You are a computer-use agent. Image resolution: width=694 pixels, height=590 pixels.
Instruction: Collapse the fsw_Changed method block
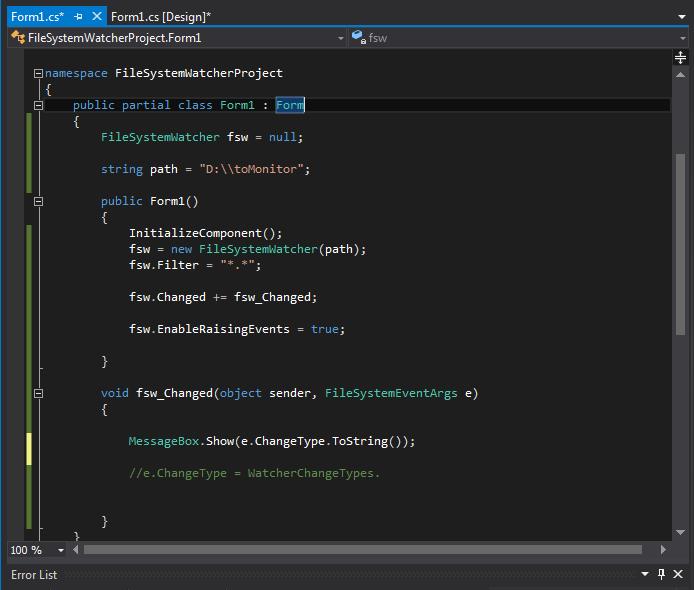pyautogui.click(x=39, y=393)
